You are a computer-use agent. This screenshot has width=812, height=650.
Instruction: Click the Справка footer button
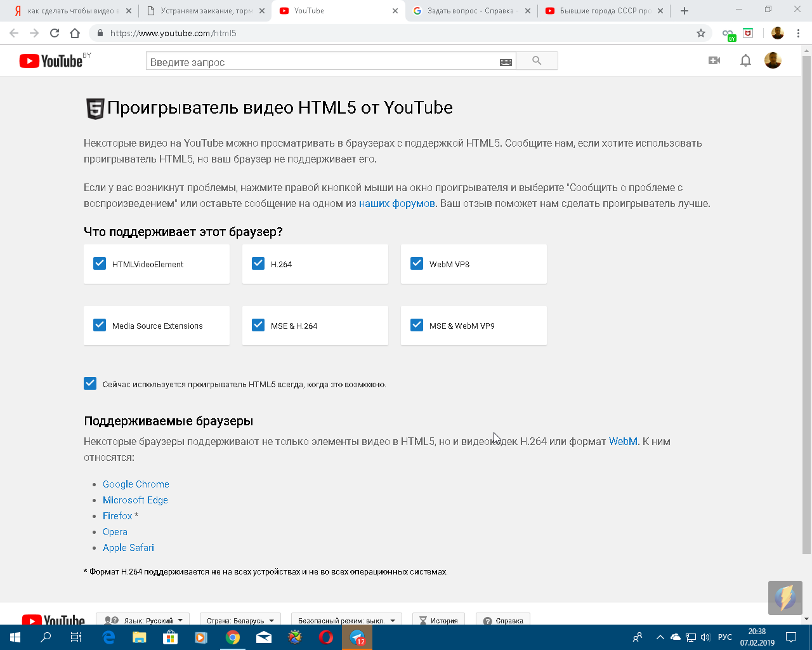click(x=503, y=620)
